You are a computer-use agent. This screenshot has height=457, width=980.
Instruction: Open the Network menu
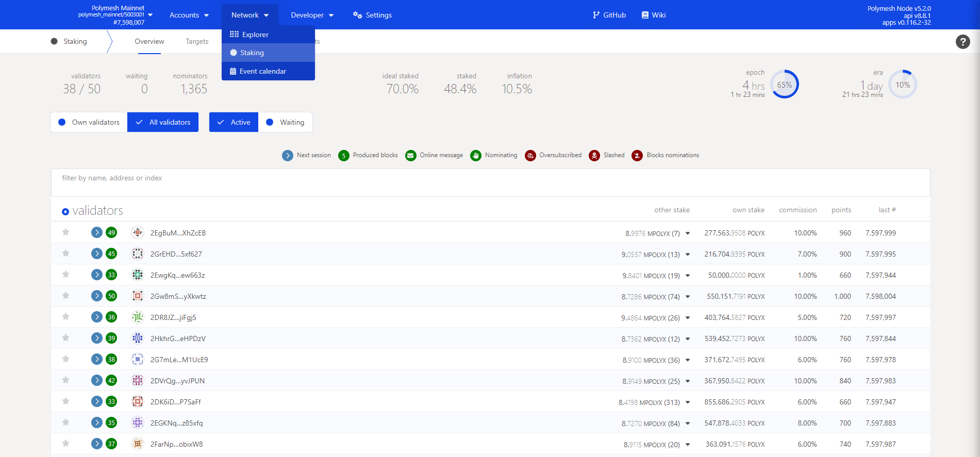[250, 15]
